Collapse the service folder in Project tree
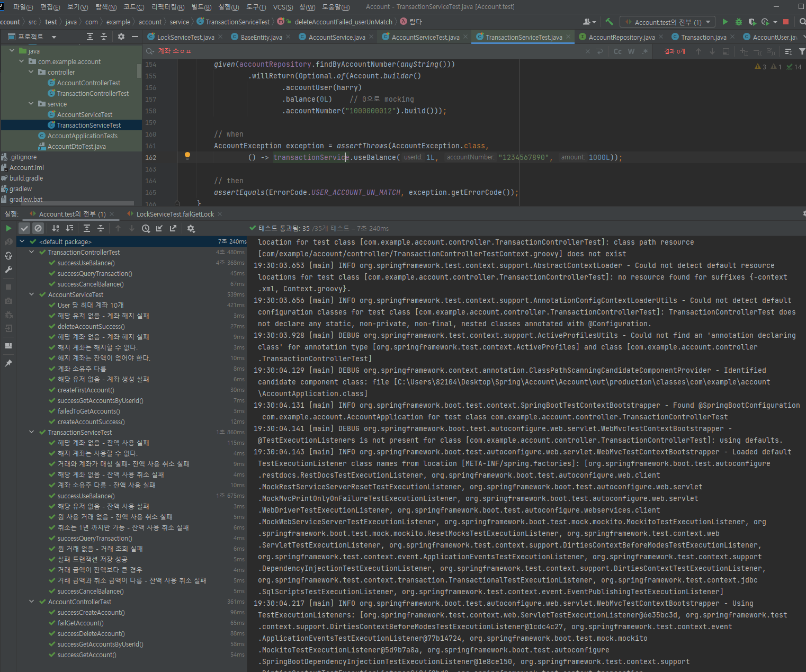Image resolution: width=806 pixels, height=672 pixels. (31, 104)
